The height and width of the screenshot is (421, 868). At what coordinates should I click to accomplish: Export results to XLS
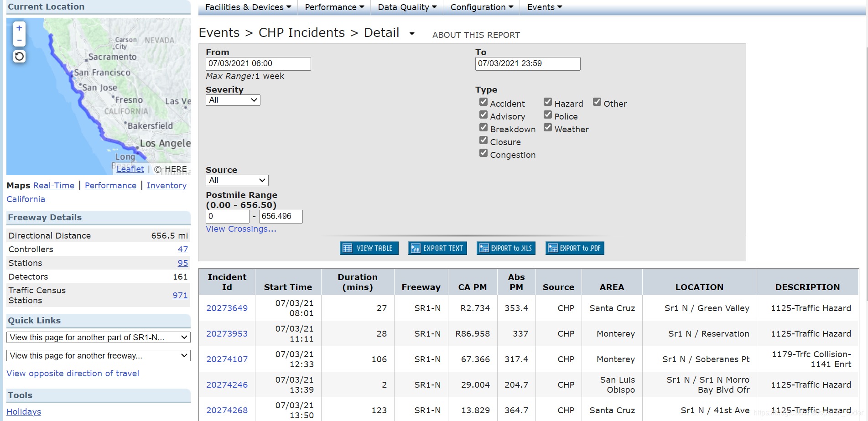click(506, 248)
